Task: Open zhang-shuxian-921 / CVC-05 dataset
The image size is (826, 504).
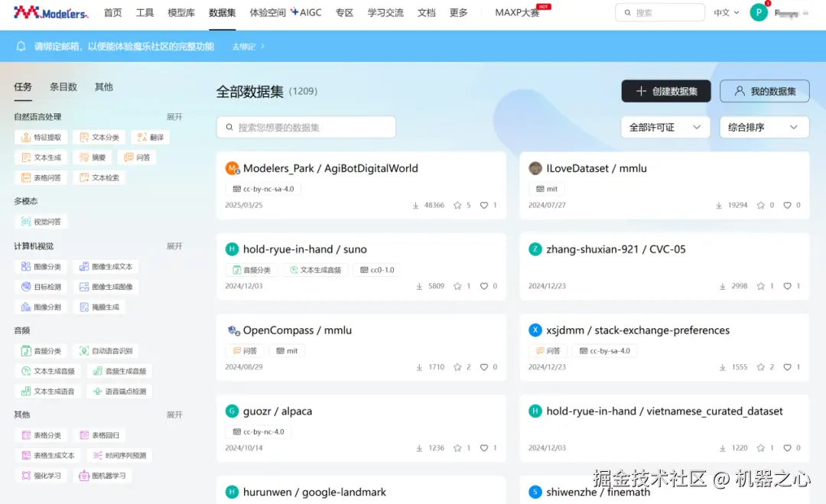Action: (616, 249)
